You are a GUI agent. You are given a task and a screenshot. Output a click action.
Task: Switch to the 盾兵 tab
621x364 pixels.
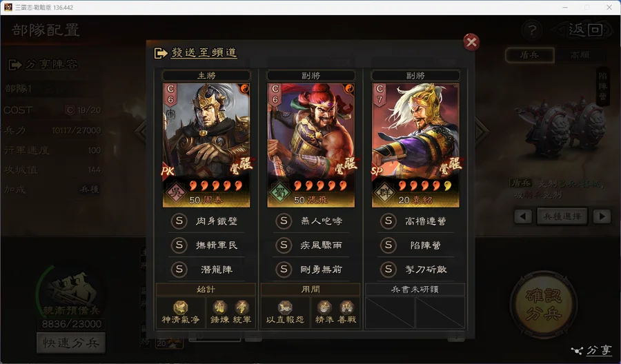click(x=529, y=55)
